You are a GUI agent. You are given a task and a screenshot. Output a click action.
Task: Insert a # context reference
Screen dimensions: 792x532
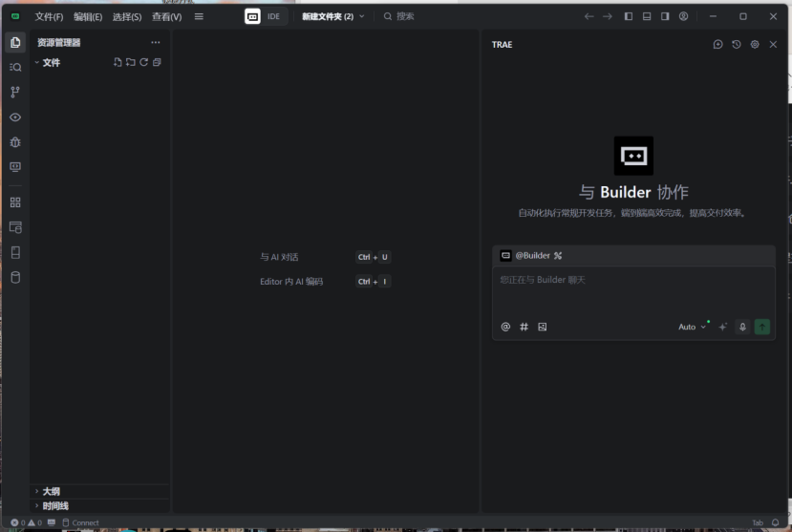[524, 327]
